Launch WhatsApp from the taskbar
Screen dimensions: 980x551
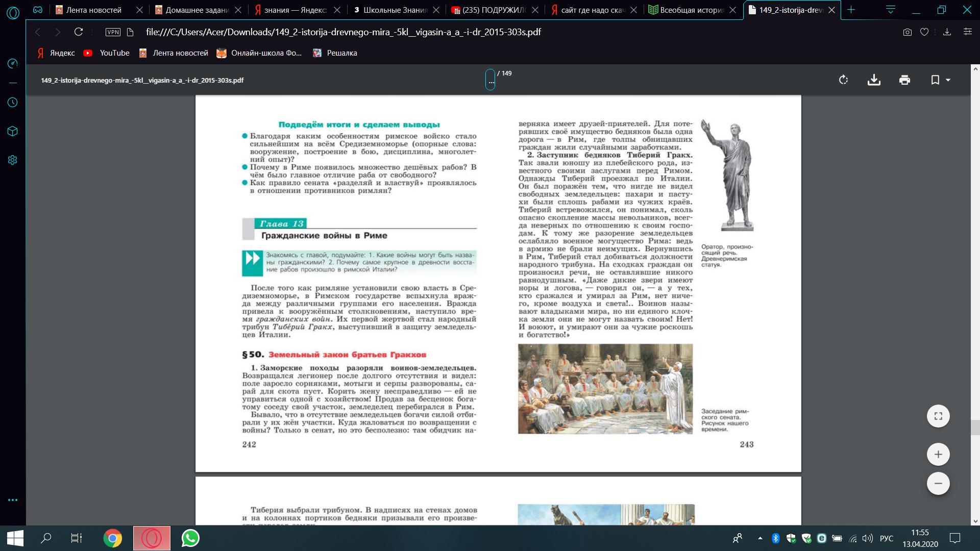coord(190,538)
